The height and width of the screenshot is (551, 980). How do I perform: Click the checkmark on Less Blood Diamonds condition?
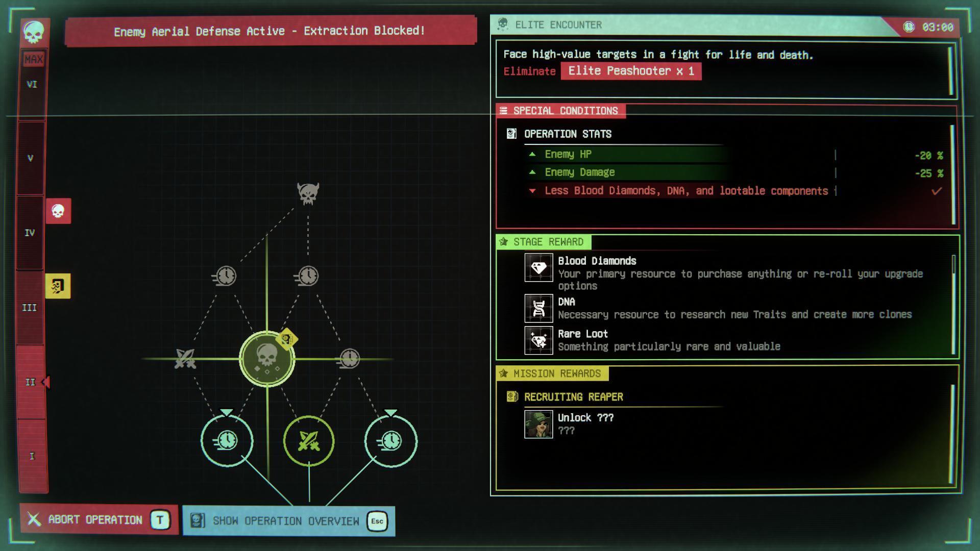pyautogui.click(x=936, y=191)
